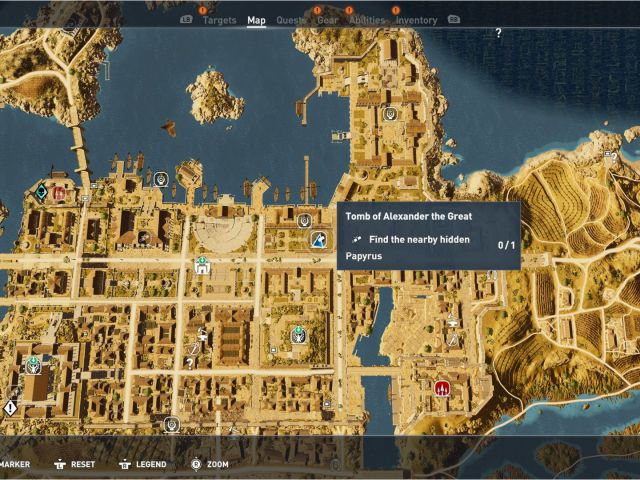Click the RB bumper icon
This screenshot has height=480, width=640.
(x=453, y=20)
